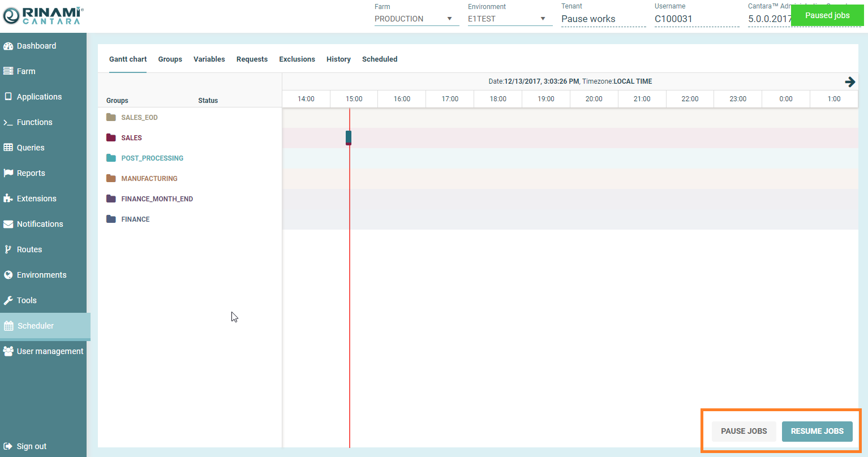Image resolution: width=868 pixels, height=457 pixels.
Task: Select the SALES group folder
Action: (x=111, y=137)
